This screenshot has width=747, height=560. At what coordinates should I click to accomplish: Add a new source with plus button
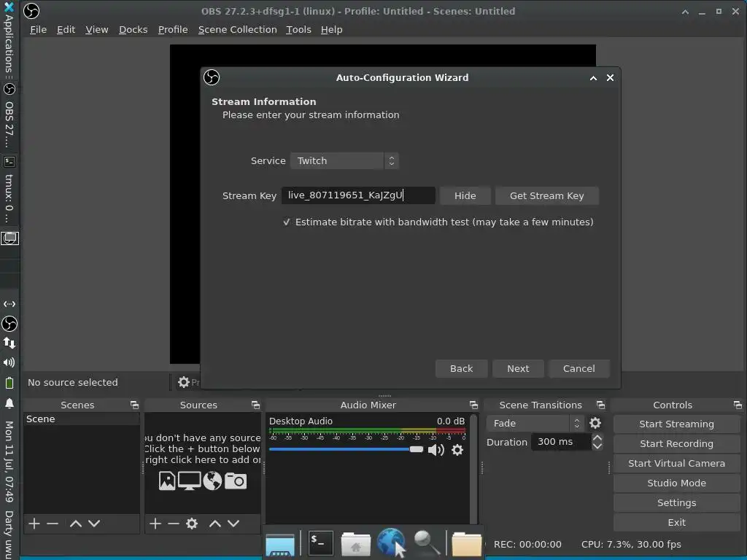coord(155,524)
